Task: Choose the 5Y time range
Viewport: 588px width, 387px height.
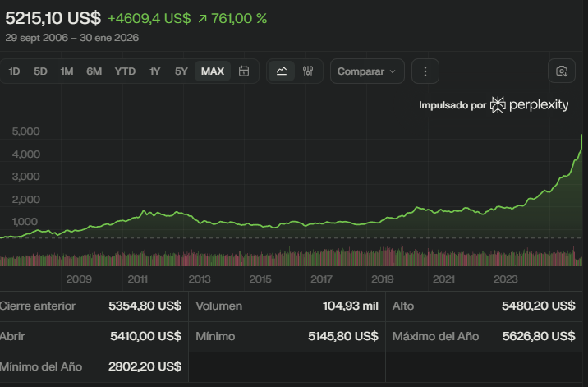Action: coord(181,71)
